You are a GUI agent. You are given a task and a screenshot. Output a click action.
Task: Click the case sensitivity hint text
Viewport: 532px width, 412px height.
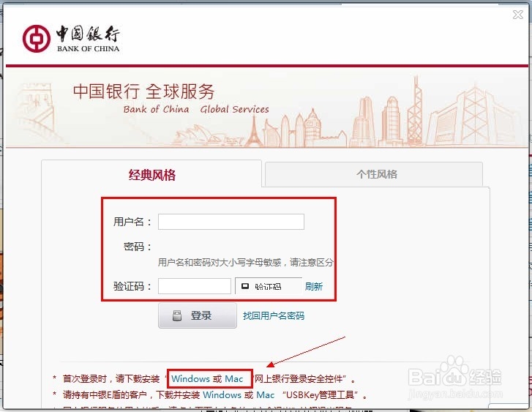(x=246, y=262)
